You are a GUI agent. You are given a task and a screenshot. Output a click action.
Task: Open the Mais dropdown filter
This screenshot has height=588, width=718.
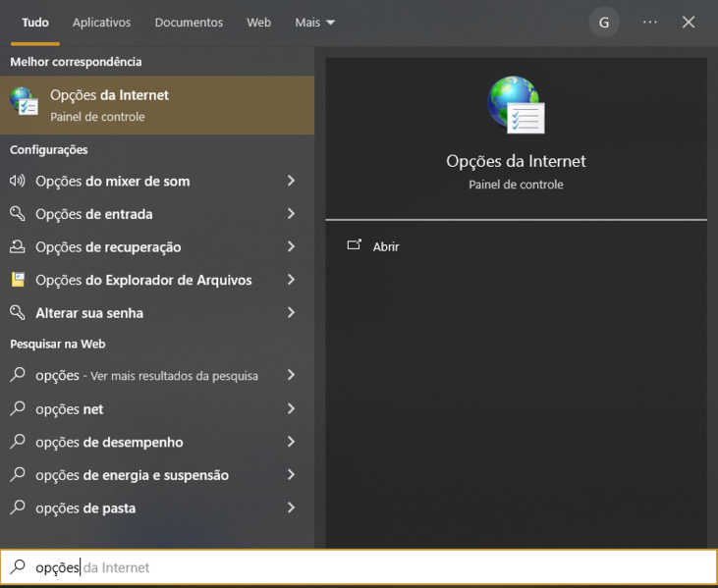(x=315, y=23)
